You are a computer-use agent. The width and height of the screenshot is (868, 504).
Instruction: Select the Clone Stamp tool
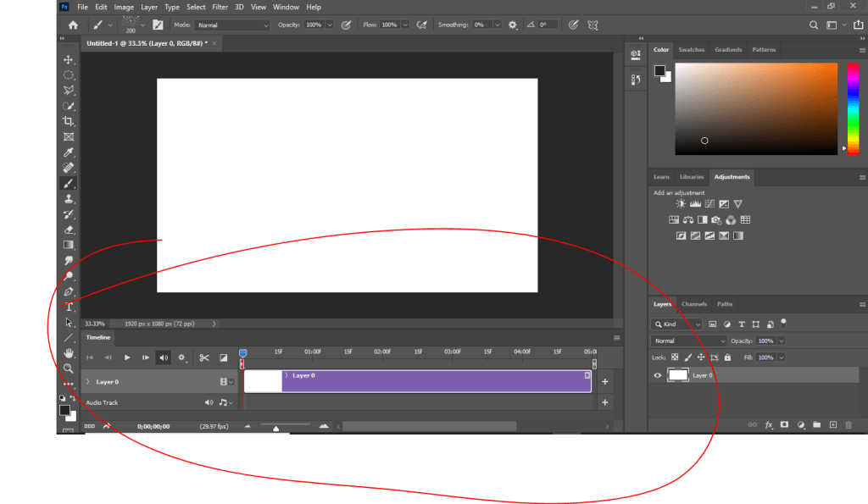pyautogui.click(x=69, y=199)
